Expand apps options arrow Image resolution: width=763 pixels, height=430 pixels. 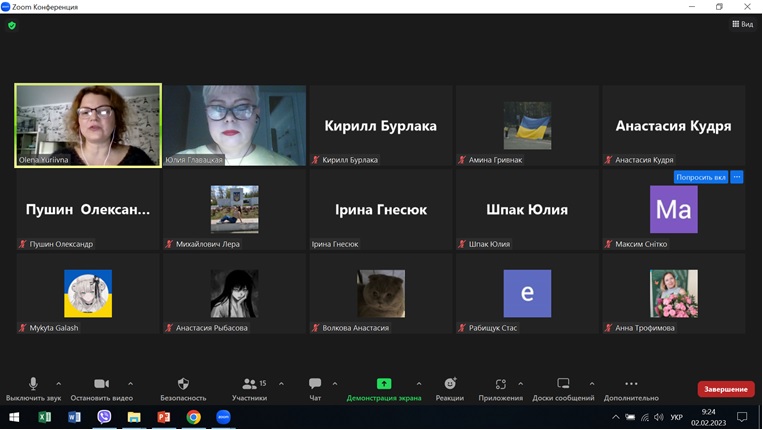[521, 384]
